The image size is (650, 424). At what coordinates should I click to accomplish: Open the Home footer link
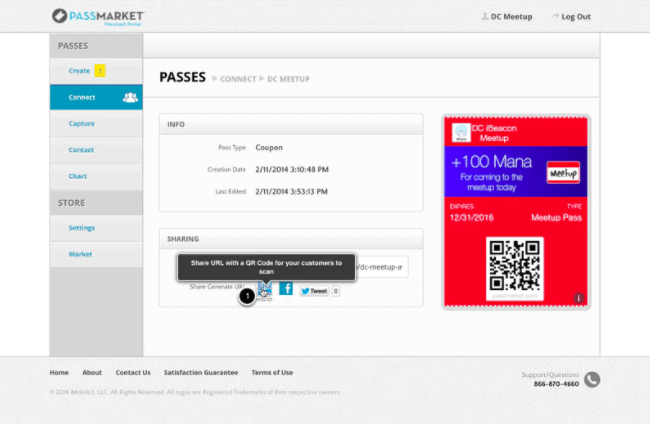pyautogui.click(x=59, y=373)
